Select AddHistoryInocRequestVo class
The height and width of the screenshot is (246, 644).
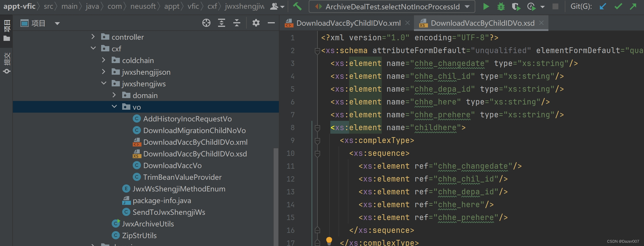coord(187,119)
